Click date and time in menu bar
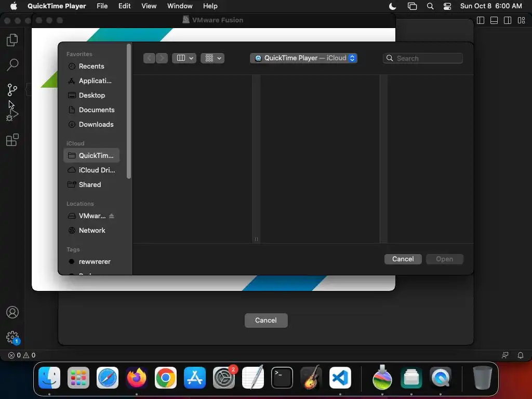Image resolution: width=532 pixels, height=399 pixels. pos(491,6)
